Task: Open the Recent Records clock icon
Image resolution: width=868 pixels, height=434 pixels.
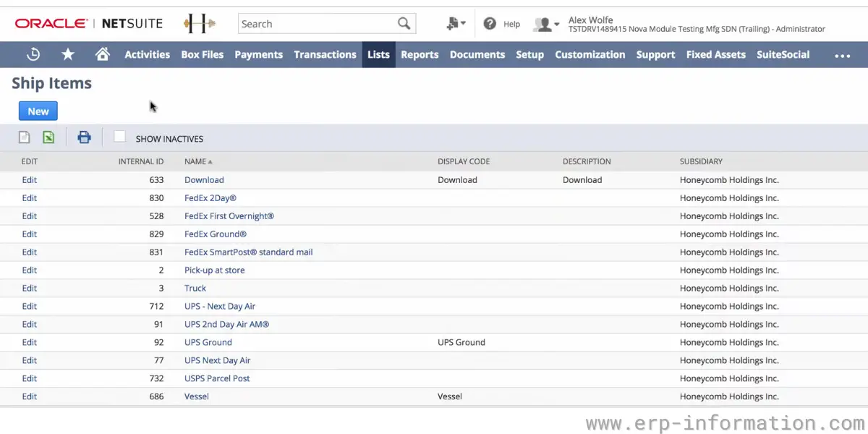Action: [33, 54]
